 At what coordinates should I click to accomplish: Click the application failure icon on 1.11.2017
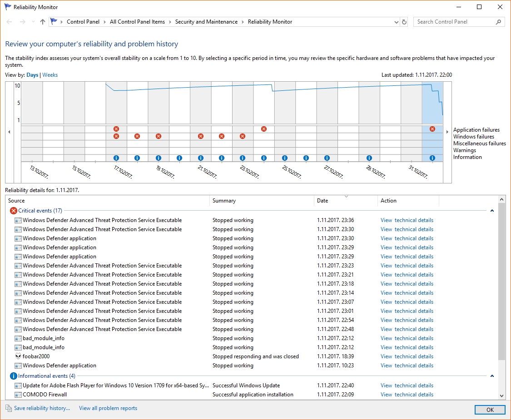click(x=432, y=129)
